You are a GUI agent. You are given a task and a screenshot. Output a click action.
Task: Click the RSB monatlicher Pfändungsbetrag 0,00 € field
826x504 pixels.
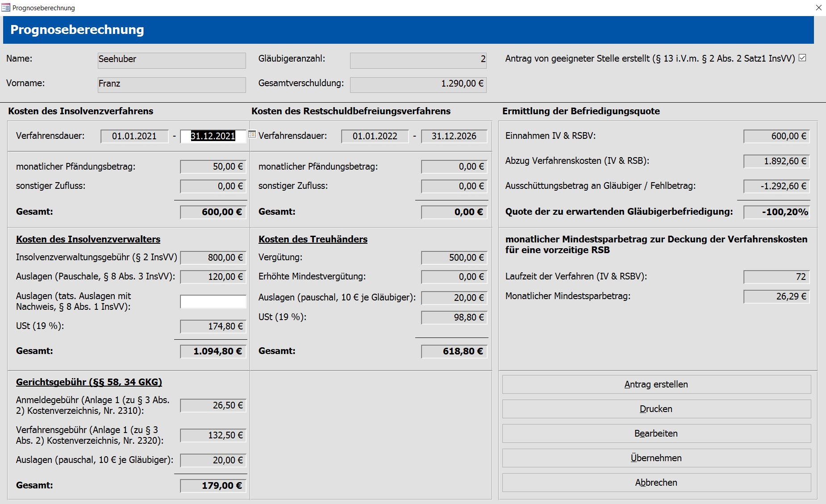(x=454, y=167)
